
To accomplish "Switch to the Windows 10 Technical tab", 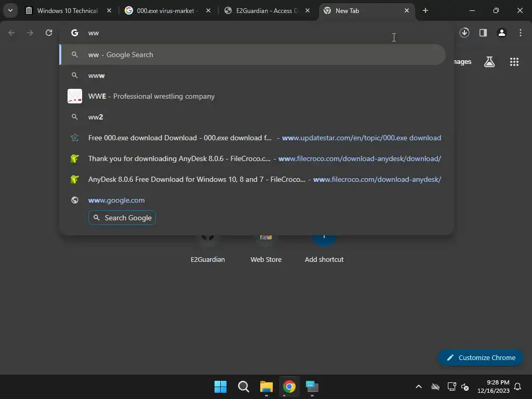I will tap(67, 10).
